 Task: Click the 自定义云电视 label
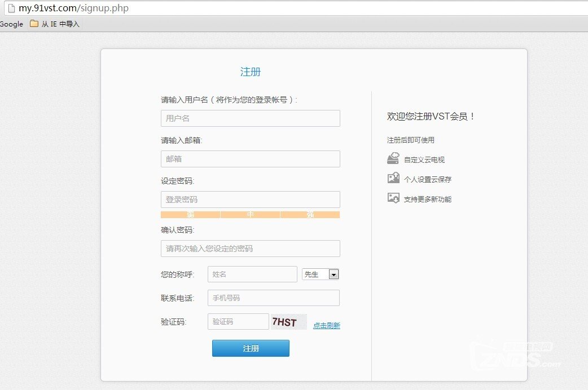(x=424, y=159)
